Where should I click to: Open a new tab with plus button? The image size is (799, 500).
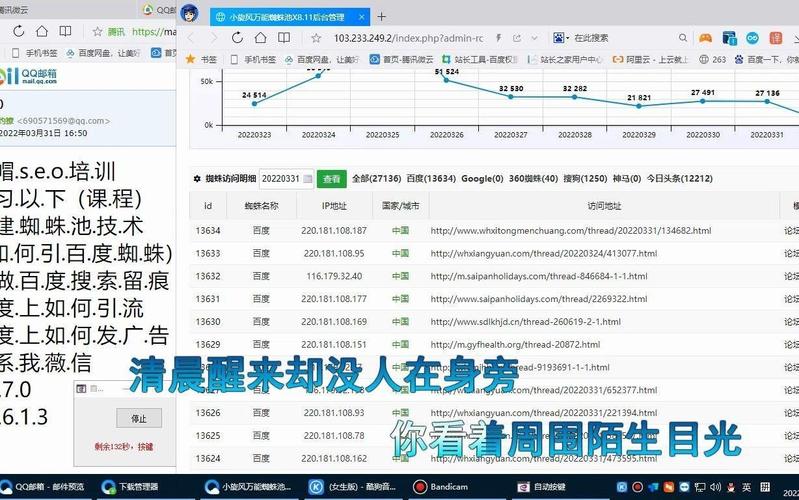[x=381, y=17]
